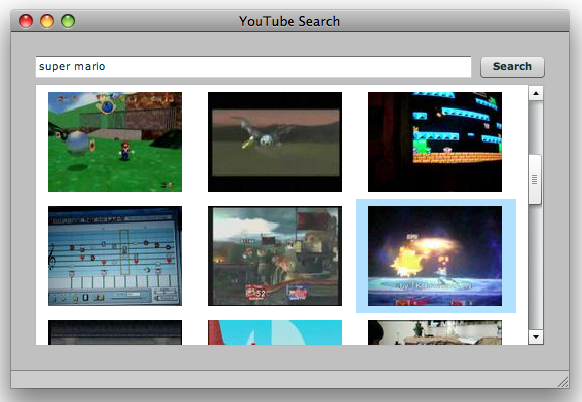This screenshot has width=582, height=402.
Task: Open the Smash Bros castle stage thumbnail
Action: click(275, 256)
